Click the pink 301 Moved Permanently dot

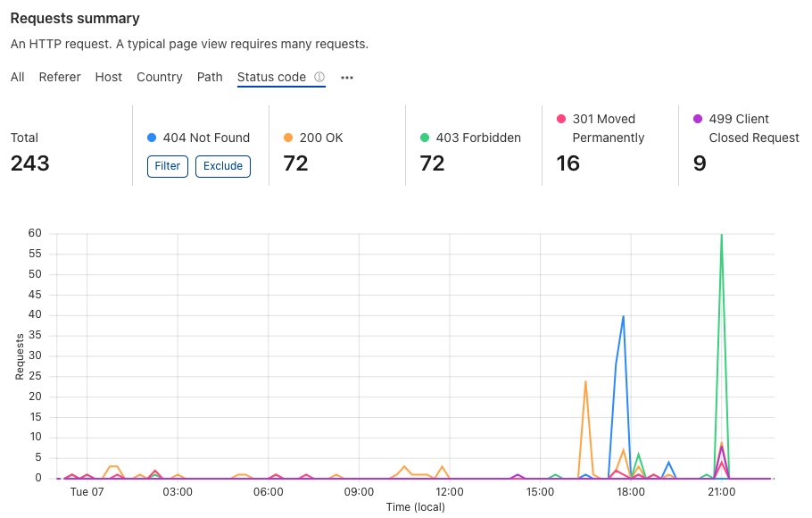point(561,119)
